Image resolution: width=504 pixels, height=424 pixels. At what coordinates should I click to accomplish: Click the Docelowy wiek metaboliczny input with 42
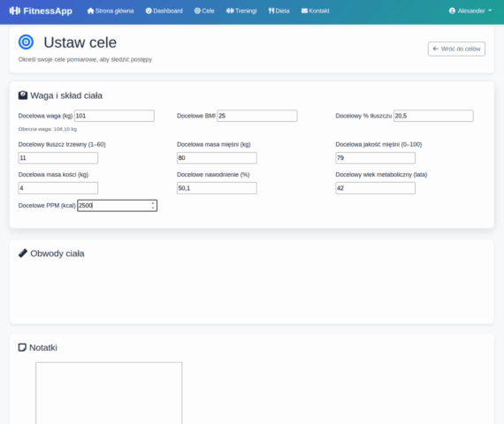(376, 188)
